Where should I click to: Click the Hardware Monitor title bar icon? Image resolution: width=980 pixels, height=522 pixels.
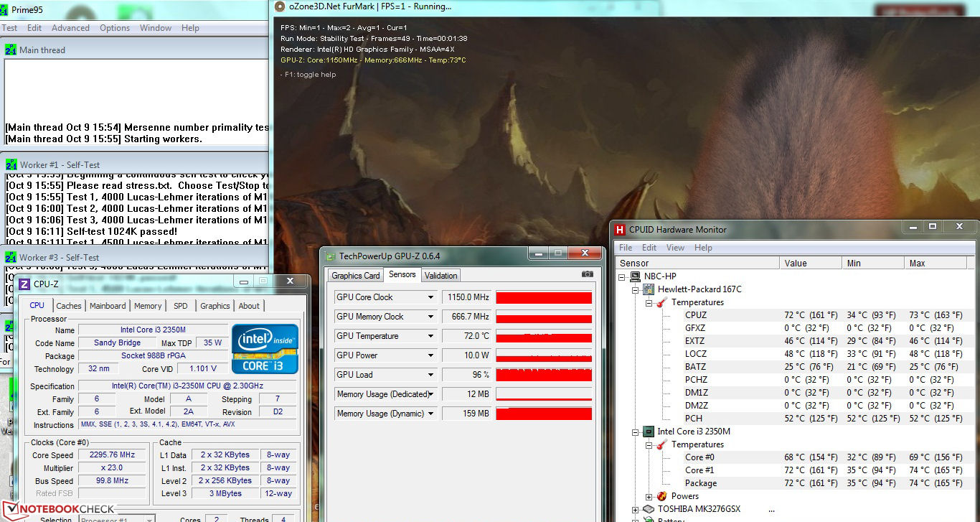tap(619, 230)
